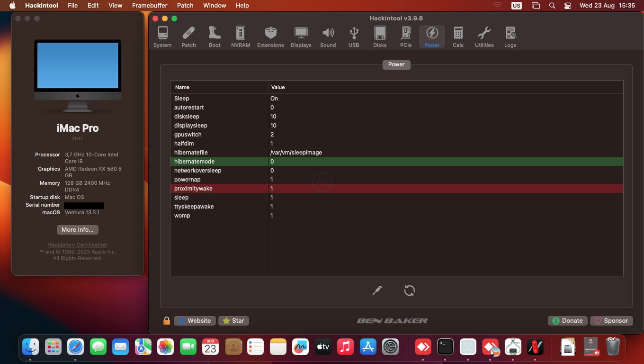Screen dimensions: 644x364
Task: Select the displaysleep row
Action: 397,126
